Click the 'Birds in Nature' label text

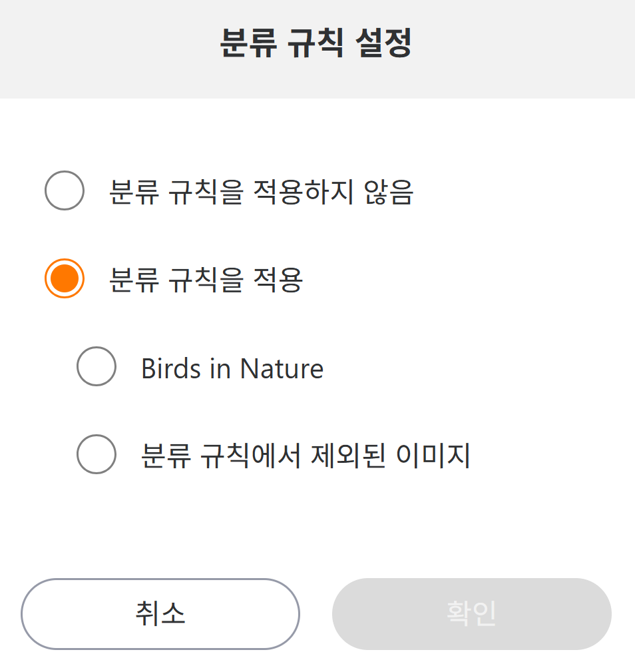click(232, 368)
